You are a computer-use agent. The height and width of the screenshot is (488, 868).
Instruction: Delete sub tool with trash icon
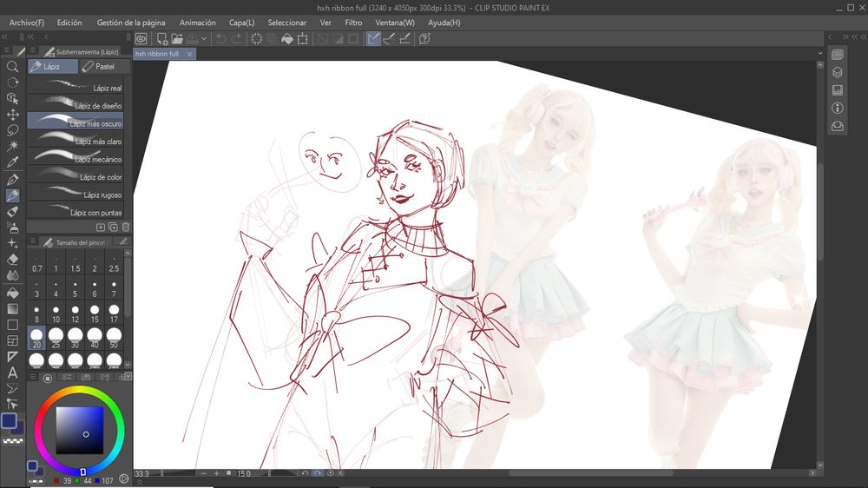(126, 228)
